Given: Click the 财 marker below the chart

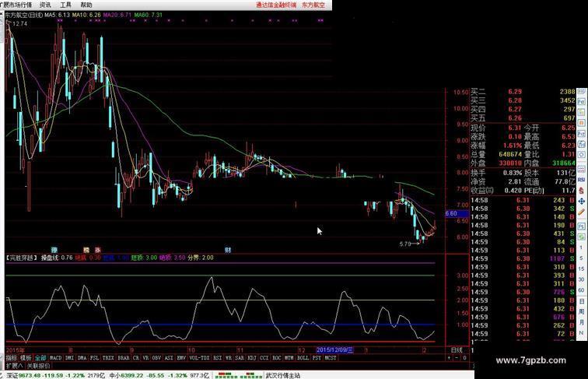Looking at the screenshot, I should 228,250.
